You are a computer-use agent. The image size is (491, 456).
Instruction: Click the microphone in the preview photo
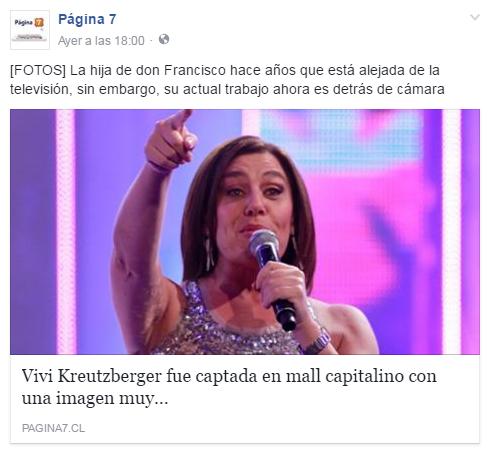click(x=273, y=278)
